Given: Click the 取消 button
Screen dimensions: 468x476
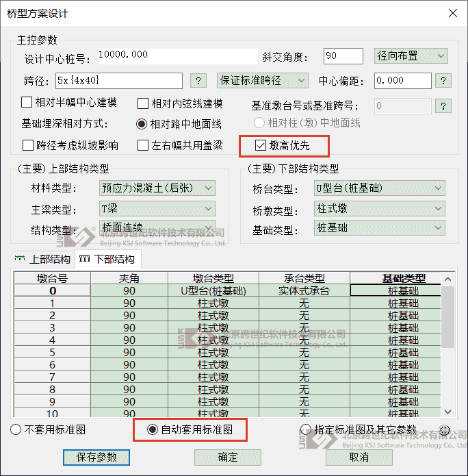Looking at the screenshot, I should pyautogui.click(x=359, y=458).
